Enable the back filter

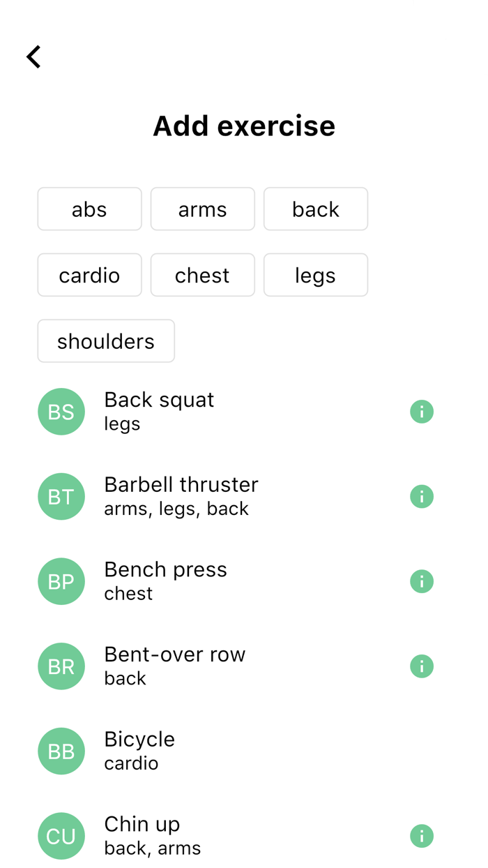coord(315,209)
